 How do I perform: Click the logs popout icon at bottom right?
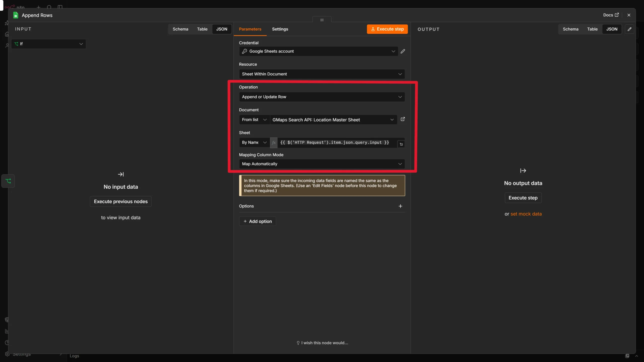(x=627, y=356)
